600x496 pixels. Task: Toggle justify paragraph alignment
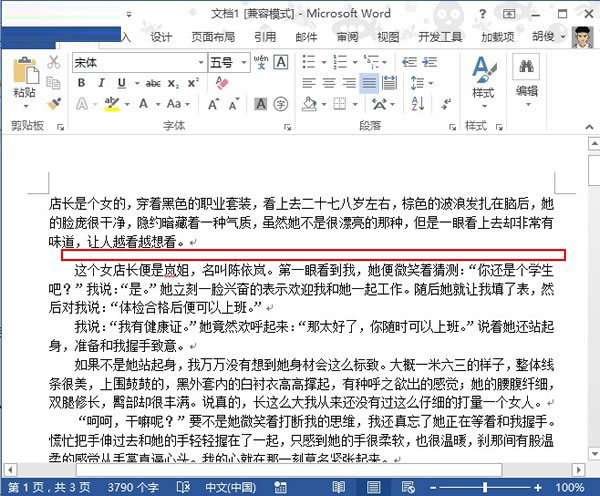[370, 83]
